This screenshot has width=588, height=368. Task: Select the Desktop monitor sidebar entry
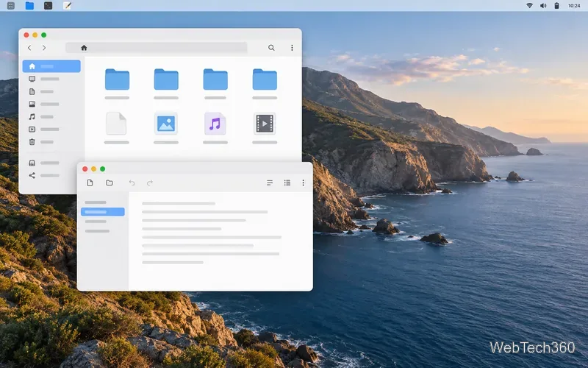(x=44, y=79)
